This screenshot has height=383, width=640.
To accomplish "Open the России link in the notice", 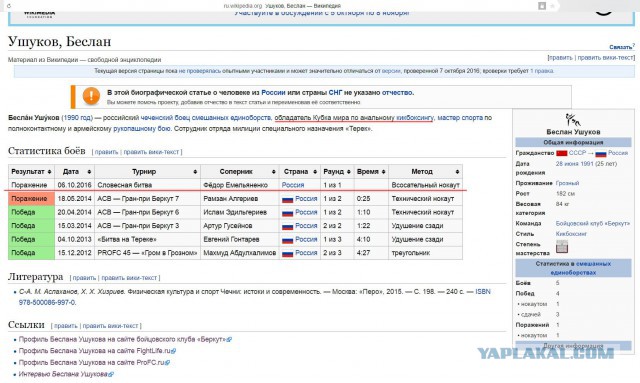I will 273,93.
